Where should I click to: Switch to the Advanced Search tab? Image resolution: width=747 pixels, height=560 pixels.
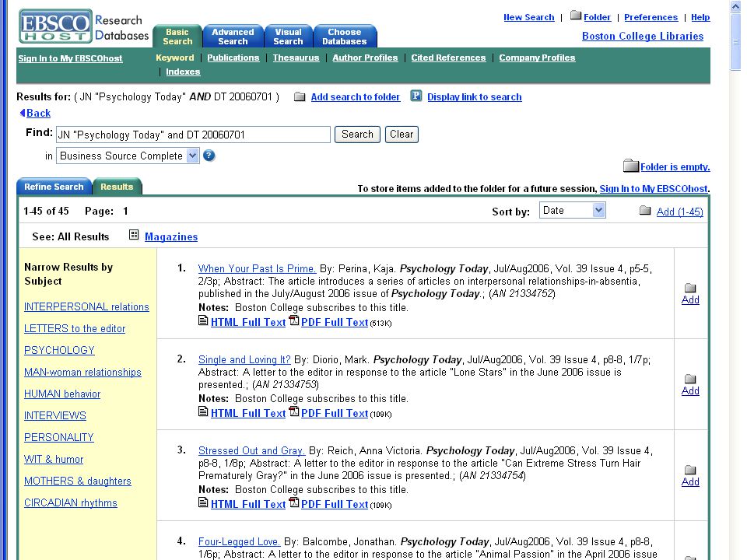click(233, 37)
